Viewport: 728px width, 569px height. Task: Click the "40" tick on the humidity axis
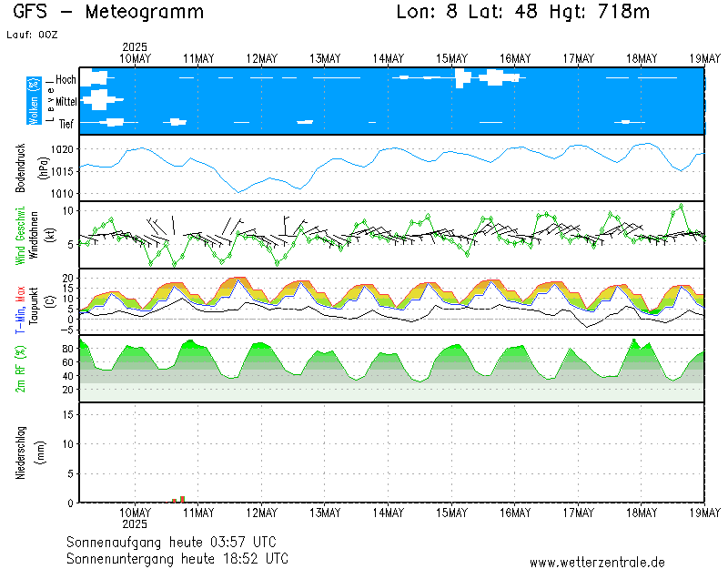tap(67, 376)
